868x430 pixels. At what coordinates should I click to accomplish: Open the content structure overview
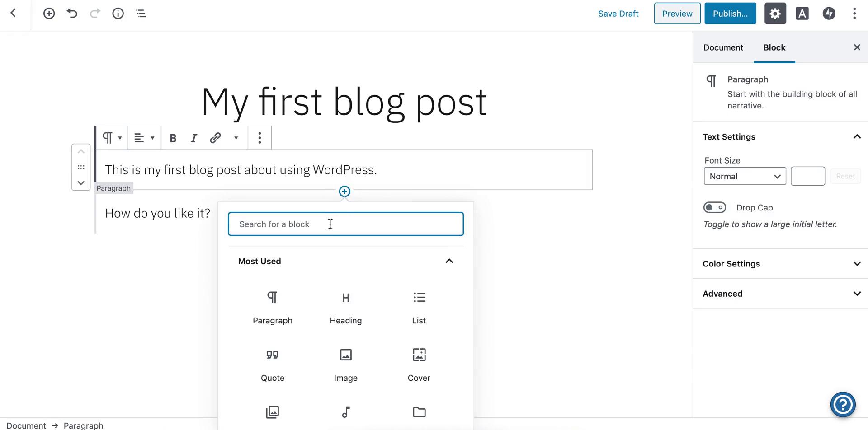141,13
